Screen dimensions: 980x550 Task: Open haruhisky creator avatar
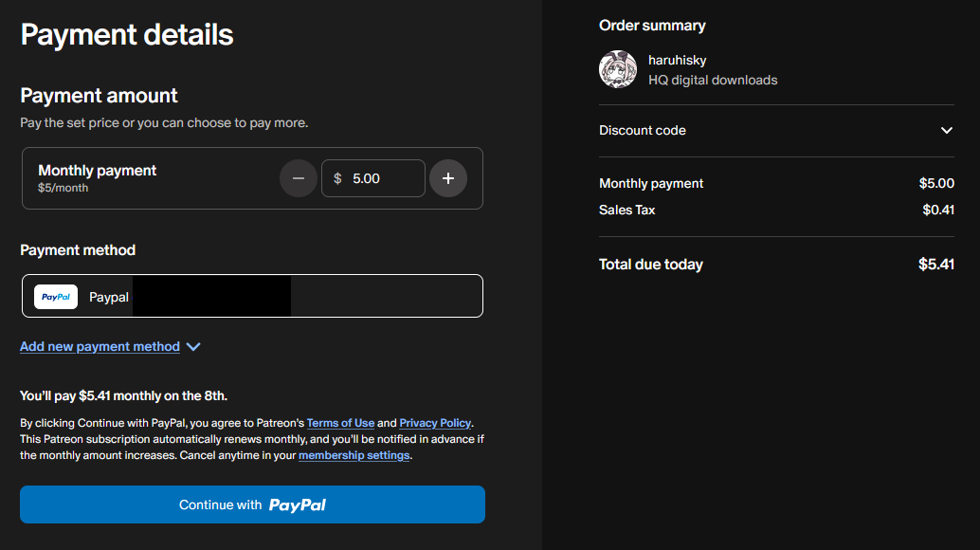pos(618,69)
